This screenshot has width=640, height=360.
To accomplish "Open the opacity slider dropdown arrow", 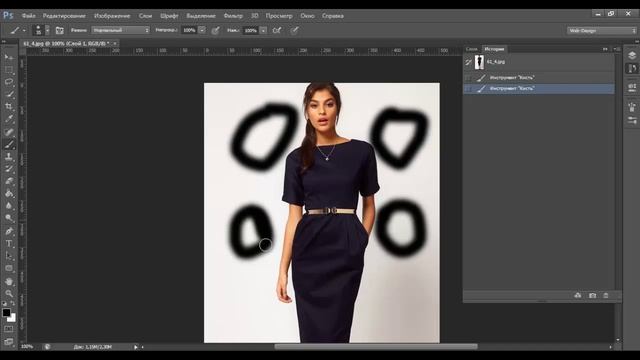I will click(202, 30).
